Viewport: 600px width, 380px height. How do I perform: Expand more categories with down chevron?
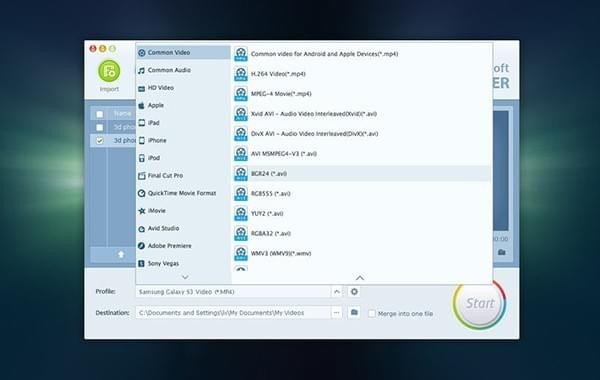(185, 277)
